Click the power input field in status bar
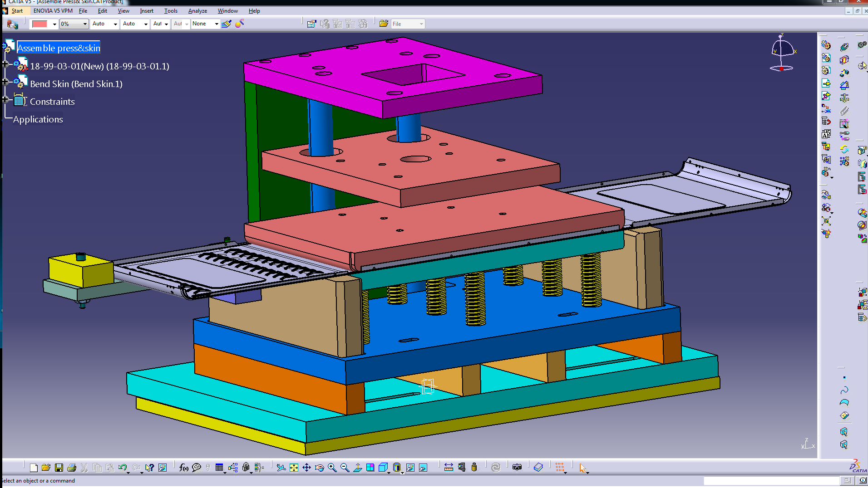This screenshot has width=868, height=488. tap(771, 481)
